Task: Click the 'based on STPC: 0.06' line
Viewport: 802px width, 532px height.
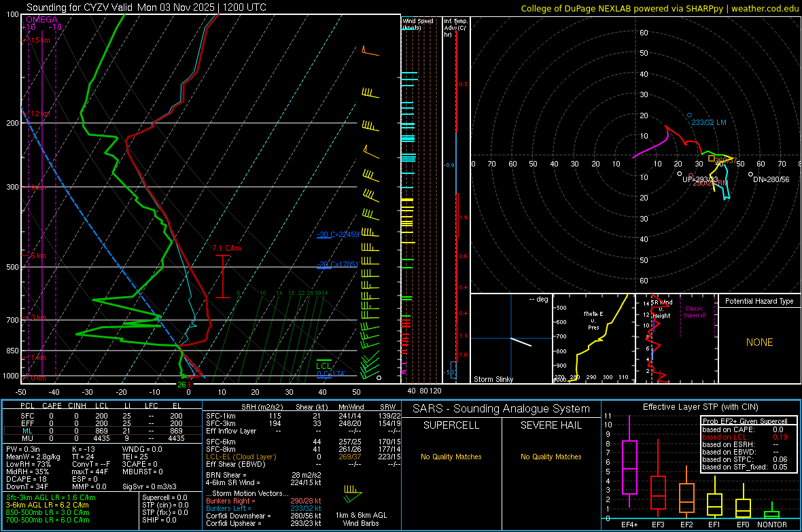Action: click(x=745, y=459)
